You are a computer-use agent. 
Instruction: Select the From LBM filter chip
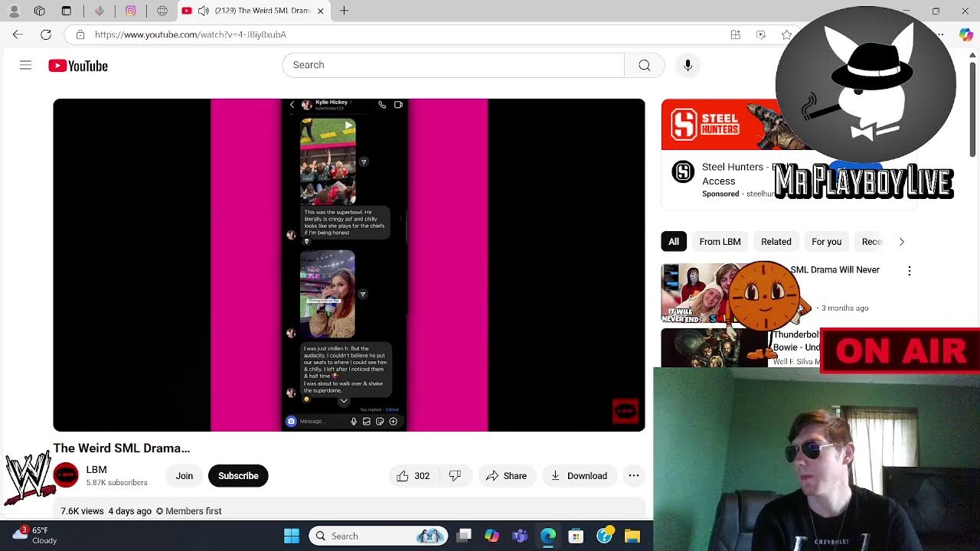[720, 242]
